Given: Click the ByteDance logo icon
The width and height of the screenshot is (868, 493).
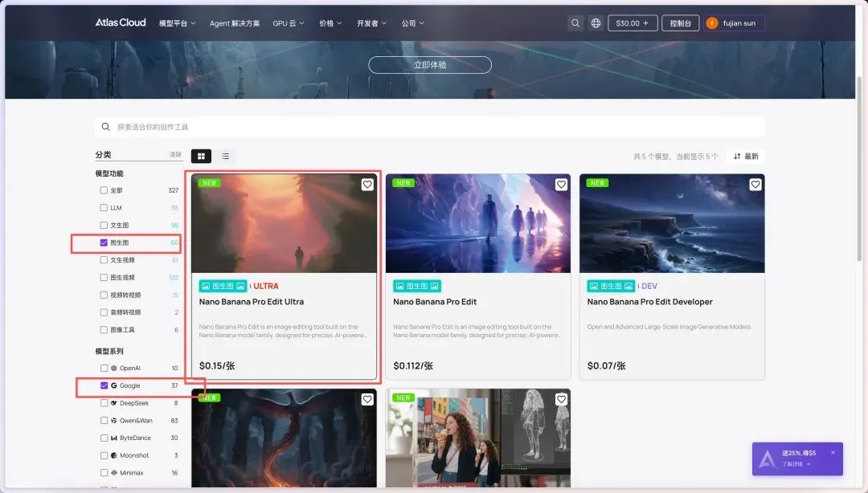Looking at the screenshot, I should point(114,438).
